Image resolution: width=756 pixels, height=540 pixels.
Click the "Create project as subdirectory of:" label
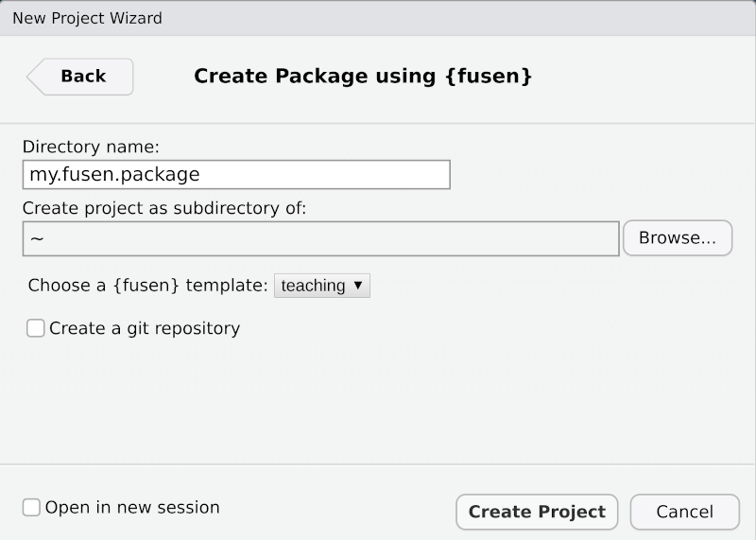(164, 208)
